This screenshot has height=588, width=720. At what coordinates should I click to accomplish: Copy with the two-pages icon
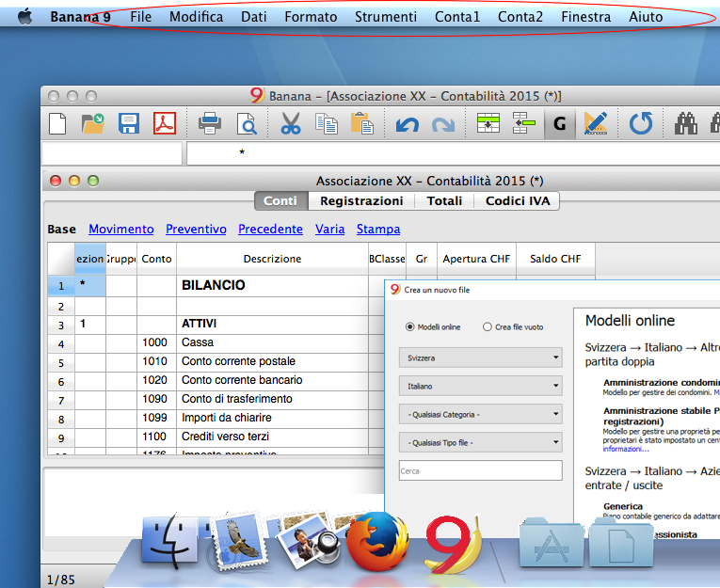[x=327, y=124]
